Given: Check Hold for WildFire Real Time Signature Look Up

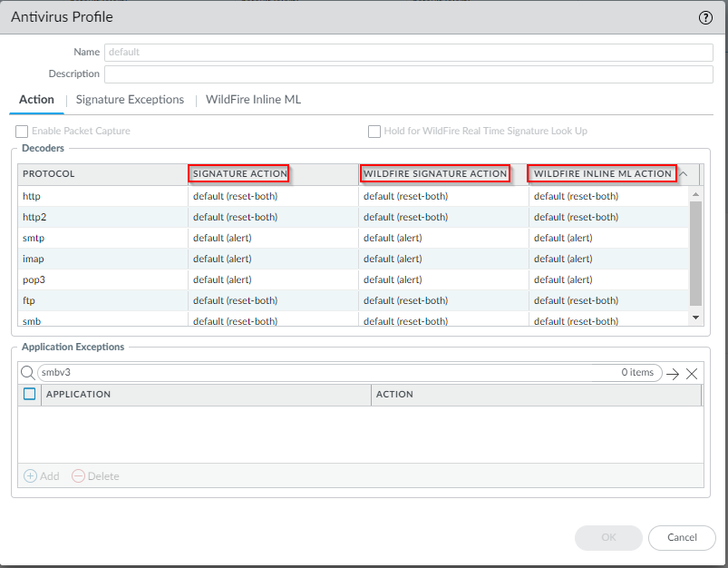Looking at the screenshot, I should tap(374, 131).
